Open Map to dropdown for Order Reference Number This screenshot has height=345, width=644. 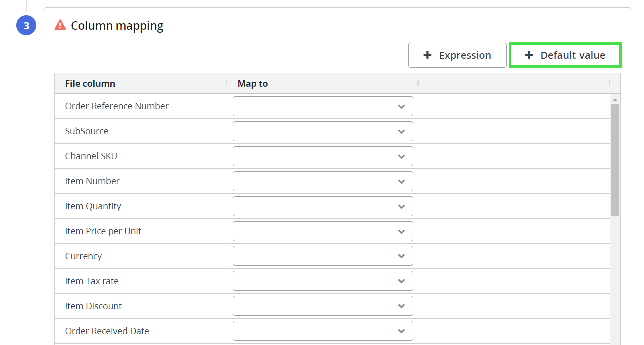(323, 106)
